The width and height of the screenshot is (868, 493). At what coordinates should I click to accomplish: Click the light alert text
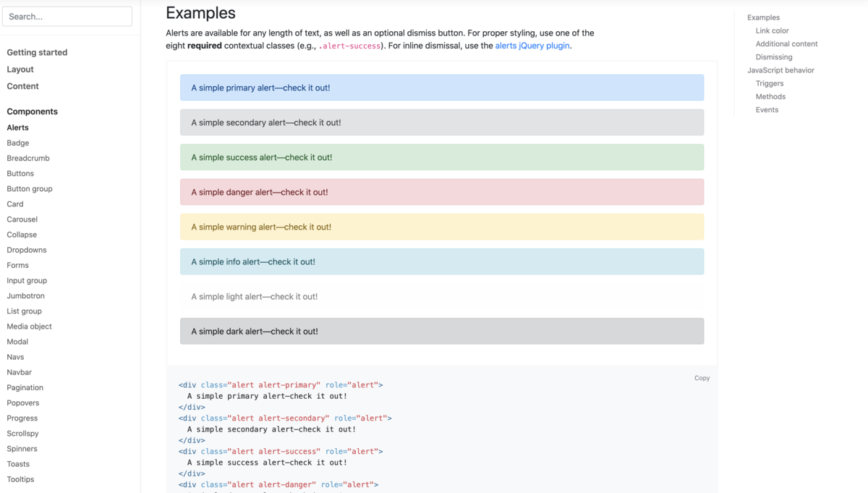coord(255,296)
